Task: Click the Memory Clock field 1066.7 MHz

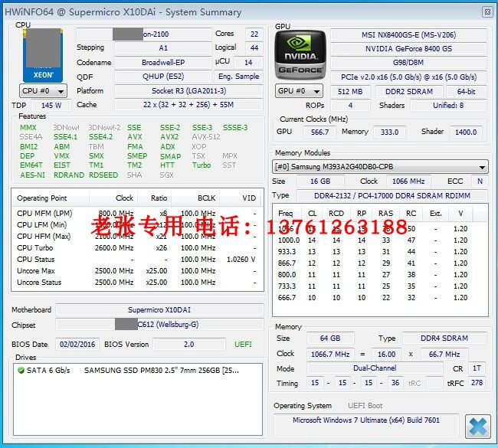Action: (x=330, y=354)
